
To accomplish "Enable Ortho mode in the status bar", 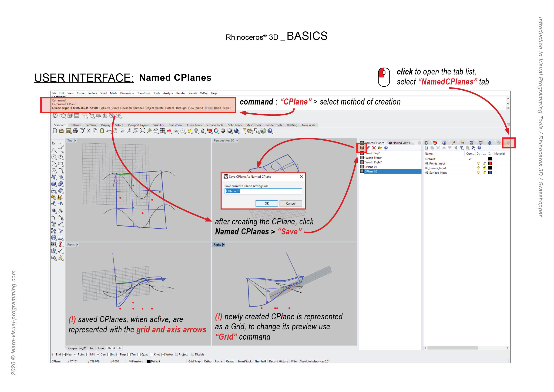I will (x=208, y=361).
